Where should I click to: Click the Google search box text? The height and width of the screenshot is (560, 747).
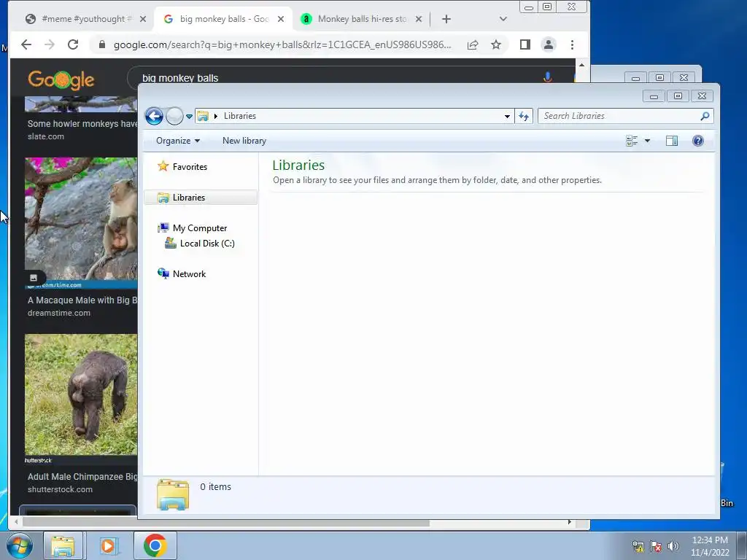(x=180, y=78)
